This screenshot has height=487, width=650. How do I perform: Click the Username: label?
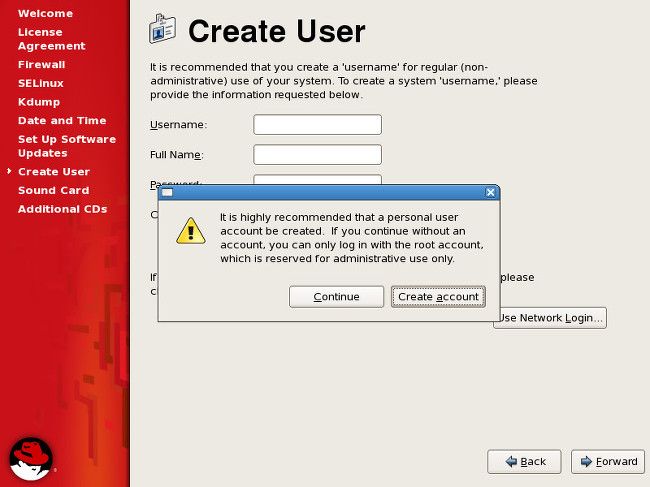178,125
